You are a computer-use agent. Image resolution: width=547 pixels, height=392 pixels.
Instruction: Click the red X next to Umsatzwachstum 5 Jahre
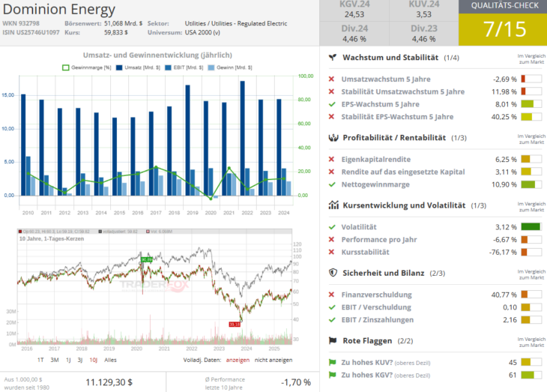(332, 79)
